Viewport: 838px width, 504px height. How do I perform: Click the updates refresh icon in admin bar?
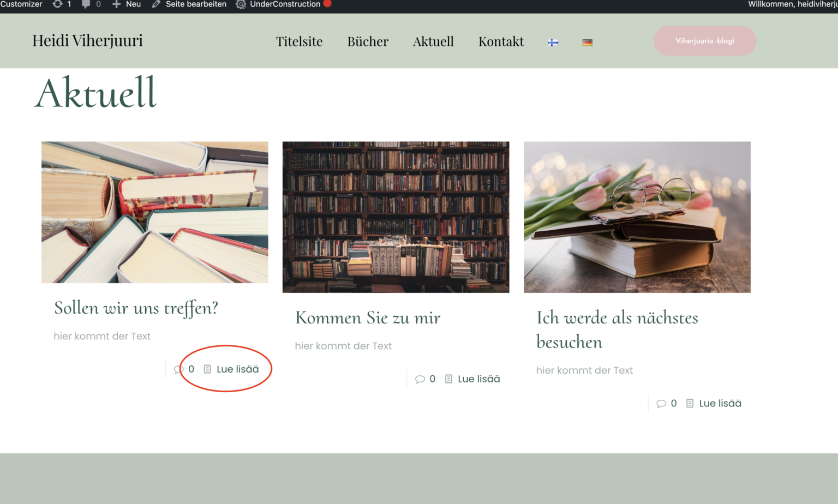[x=57, y=4]
